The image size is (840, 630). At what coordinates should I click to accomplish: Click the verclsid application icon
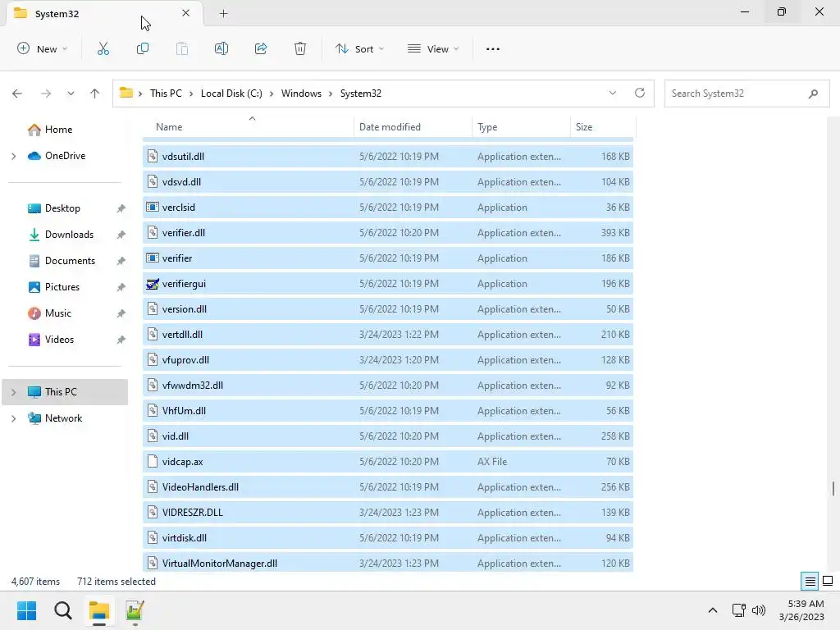click(153, 208)
